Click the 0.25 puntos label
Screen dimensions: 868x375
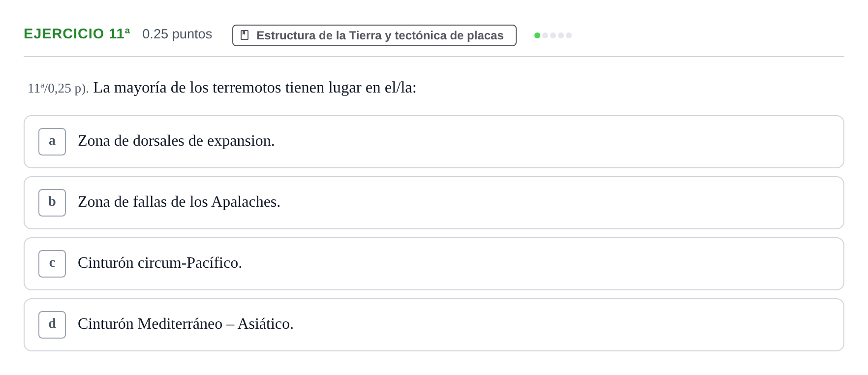(177, 34)
